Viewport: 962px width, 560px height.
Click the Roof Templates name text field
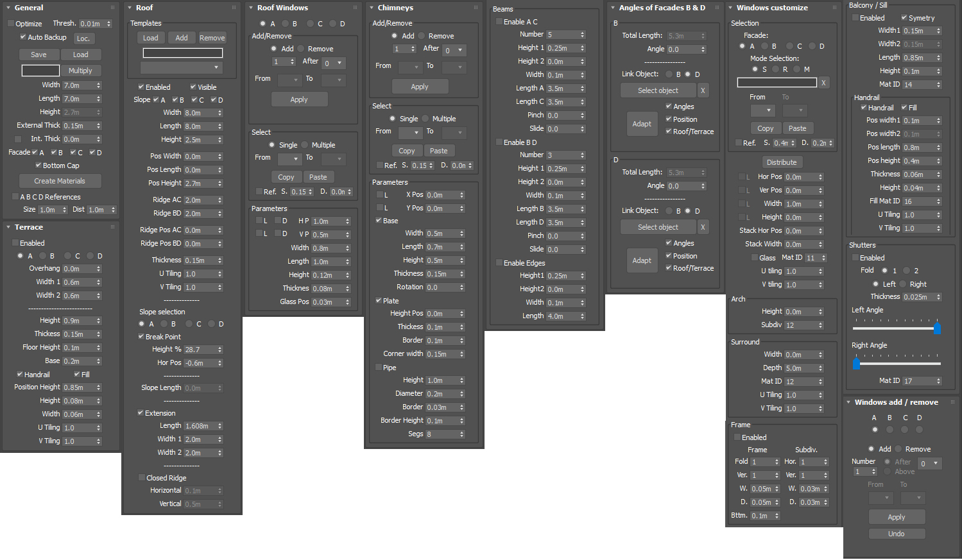coord(183,53)
